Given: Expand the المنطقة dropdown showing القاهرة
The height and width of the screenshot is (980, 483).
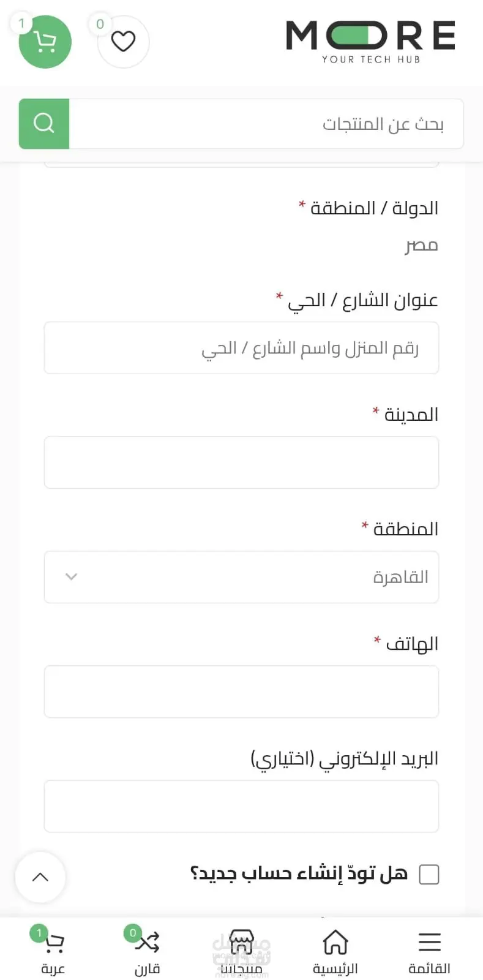Looking at the screenshot, I should pyautogui.click(x=241, y=577).
